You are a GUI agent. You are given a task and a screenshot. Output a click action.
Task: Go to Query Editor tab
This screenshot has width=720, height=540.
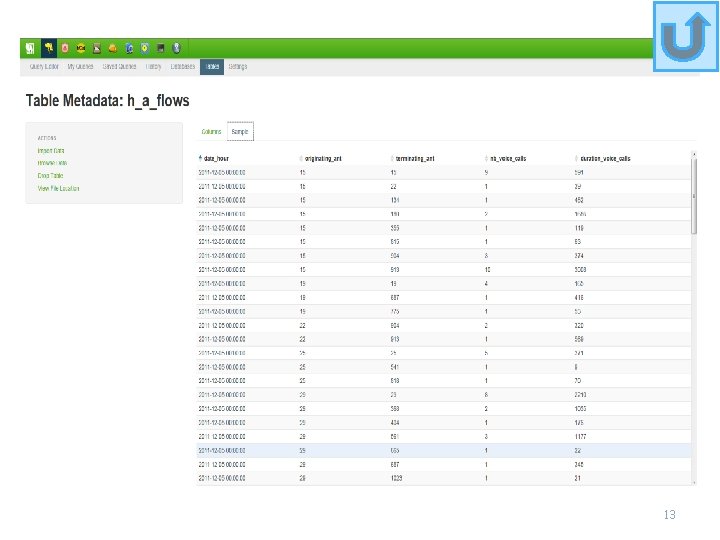44,67
